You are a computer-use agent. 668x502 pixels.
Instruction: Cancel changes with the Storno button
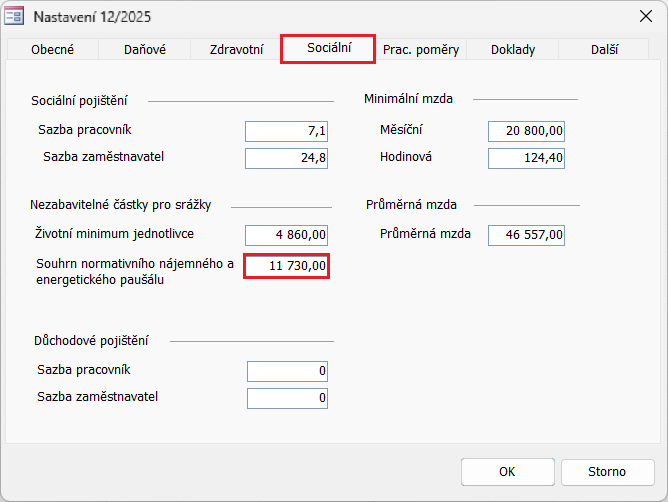(x=607, y=472)
